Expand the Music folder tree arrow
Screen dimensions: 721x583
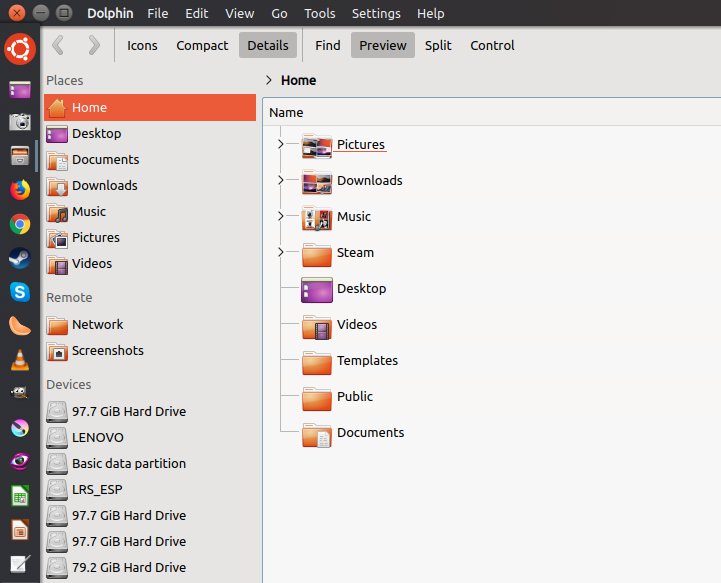[280, 216]
